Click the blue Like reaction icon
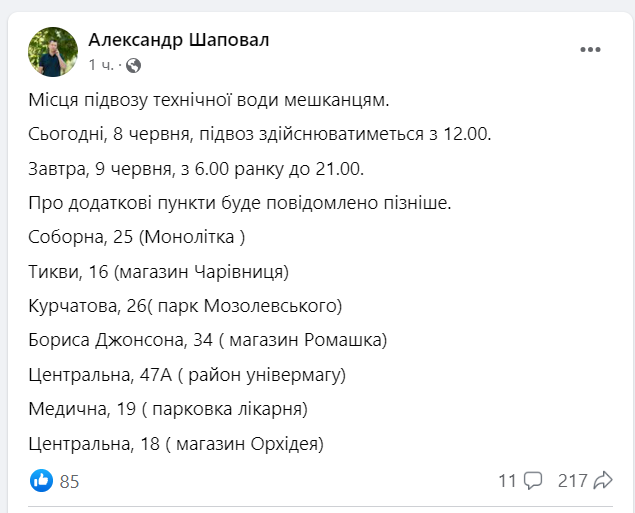Viewport: 635px width, 513px height. point(42,481)
